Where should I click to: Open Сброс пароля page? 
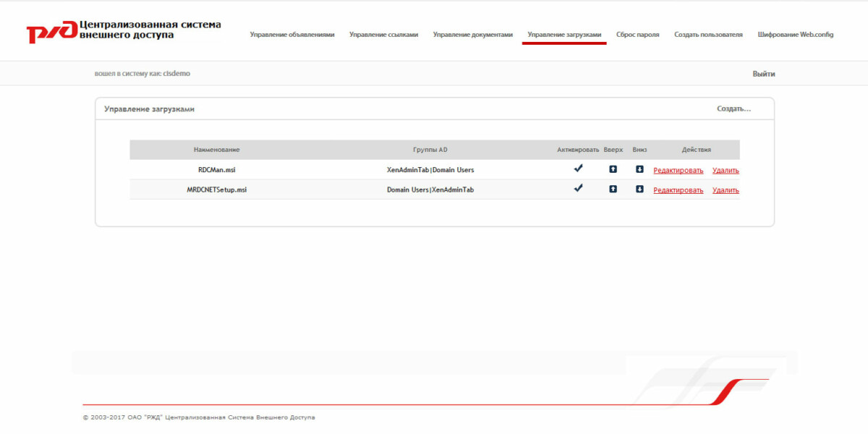pos(637,34)
